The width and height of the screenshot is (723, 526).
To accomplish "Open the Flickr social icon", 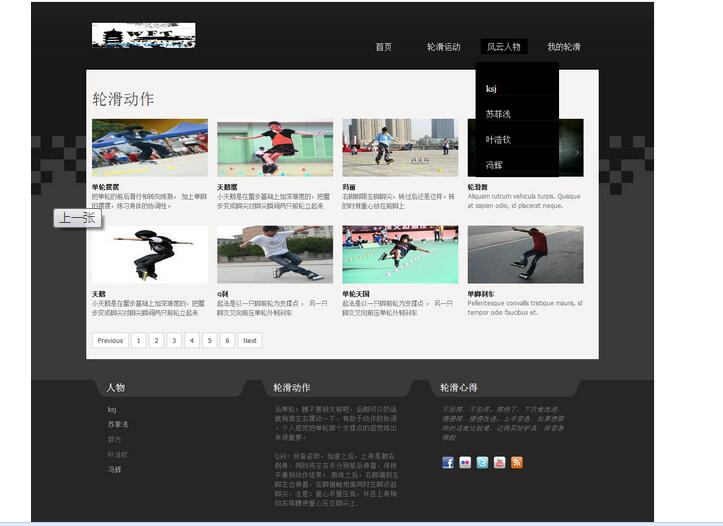I will coord(465,462).
